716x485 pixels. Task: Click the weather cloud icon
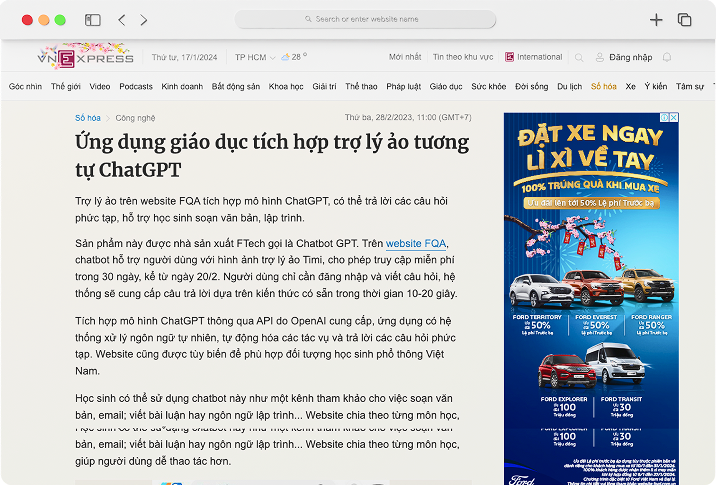pyautogui.click(x=285, y=57)
